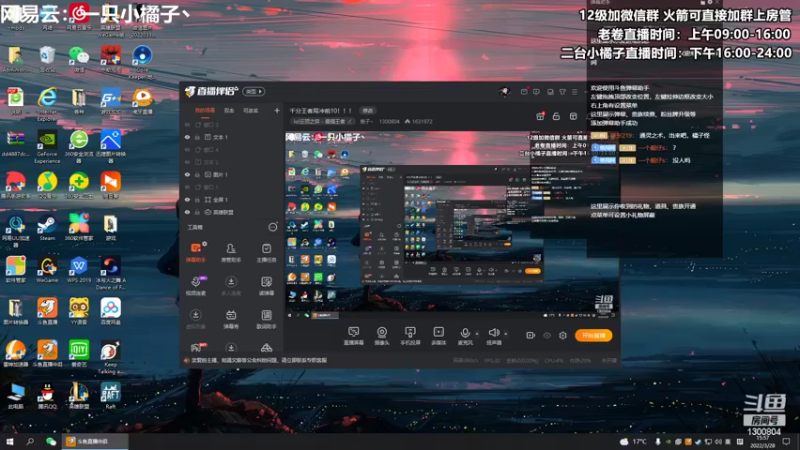
Task: Switch to 斗鱼直播伴侣 taskbar button
Action: pyautogui.click(x=95, y=441)
